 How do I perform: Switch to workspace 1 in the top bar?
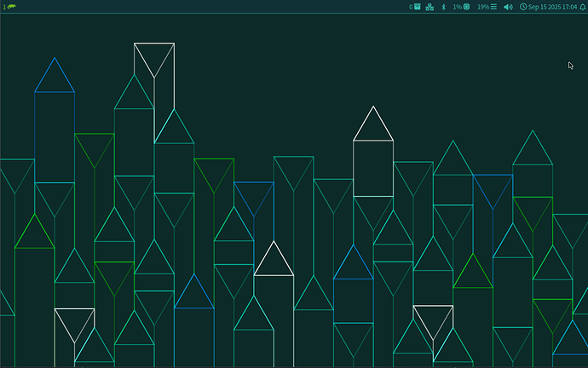(4, 7)
